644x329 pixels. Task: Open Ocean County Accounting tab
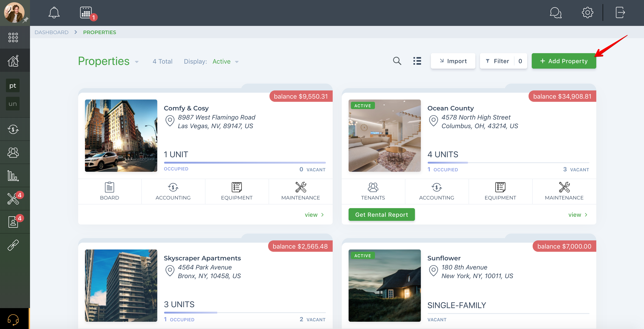pos(437,191)
